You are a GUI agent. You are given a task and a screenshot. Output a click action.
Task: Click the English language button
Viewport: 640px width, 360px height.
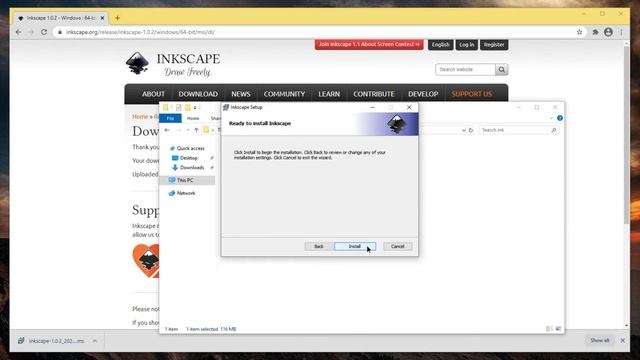440,44
